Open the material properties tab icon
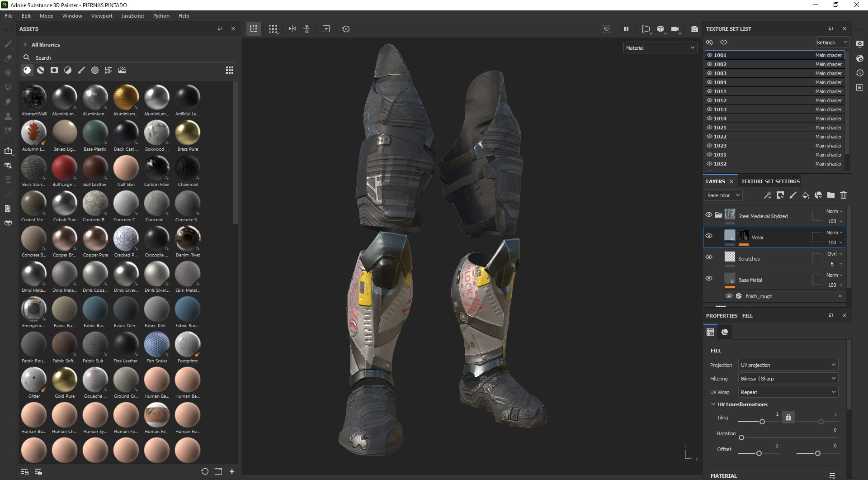 pyautogui.click(x=725, y=332)
